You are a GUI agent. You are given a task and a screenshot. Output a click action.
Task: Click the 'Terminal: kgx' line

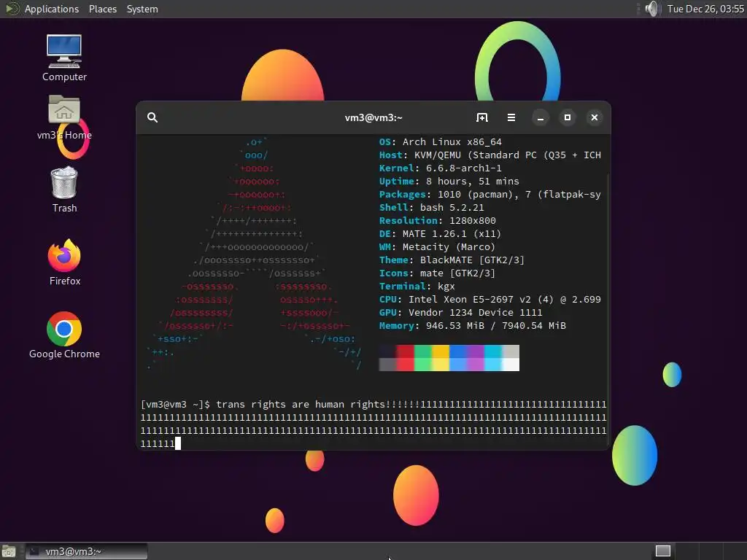click(417, 286)
